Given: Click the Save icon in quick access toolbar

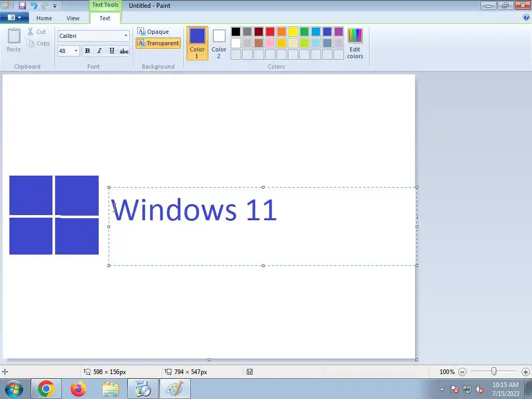Looking at the screenshot, I should pyautogui.click(x=22, y=5).
